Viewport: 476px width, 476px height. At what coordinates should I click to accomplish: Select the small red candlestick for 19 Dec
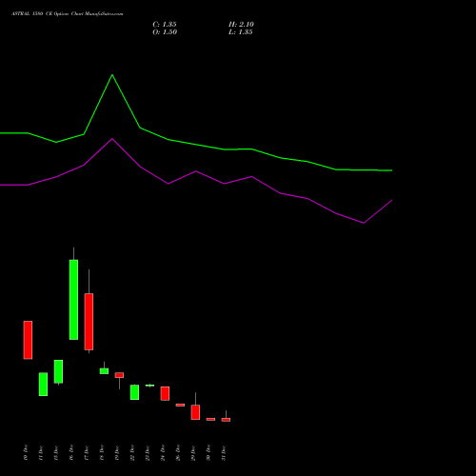click(x=119, y=375)
